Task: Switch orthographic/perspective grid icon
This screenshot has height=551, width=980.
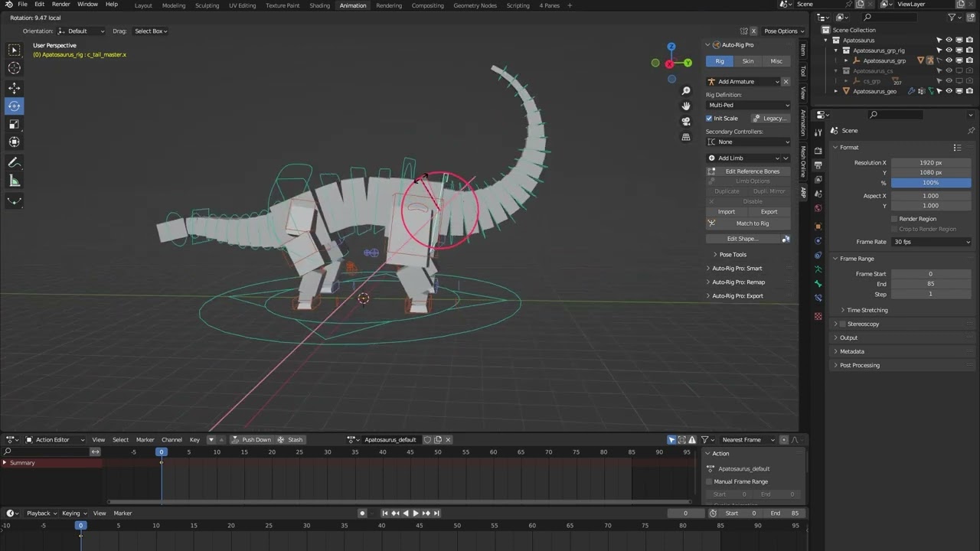Action: tap(686, 136)
